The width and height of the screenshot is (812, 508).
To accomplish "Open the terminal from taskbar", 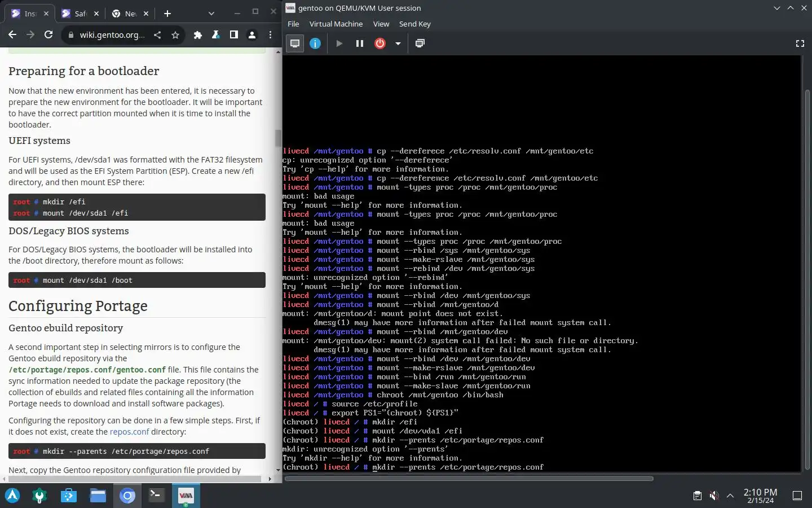I will pos(156,496).
